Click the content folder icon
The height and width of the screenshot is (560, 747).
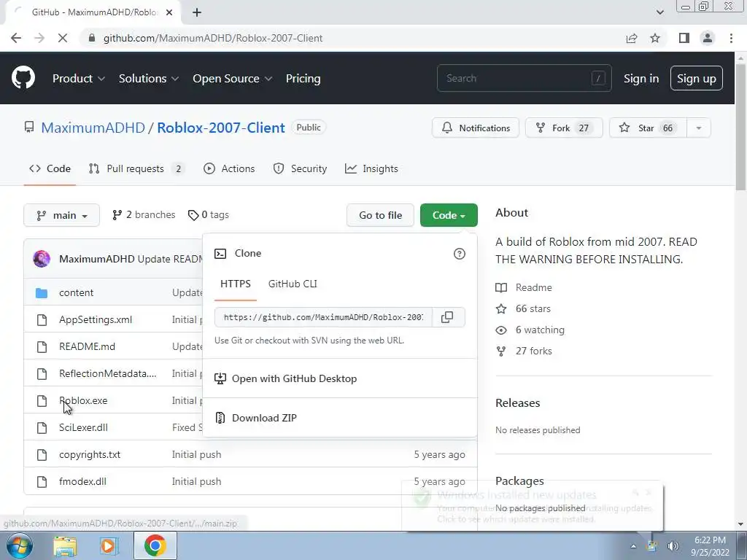tap(42, 293)
